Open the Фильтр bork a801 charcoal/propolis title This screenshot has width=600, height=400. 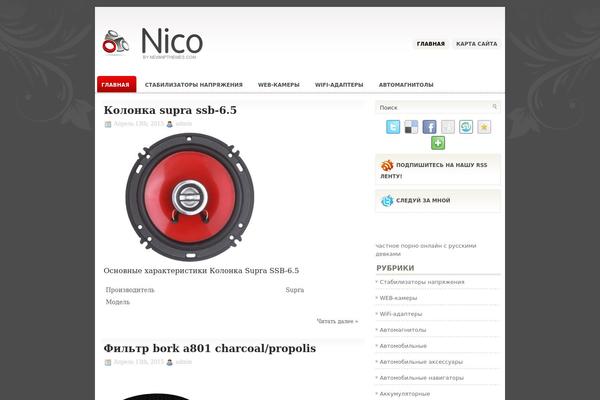(x=210, y=348)
